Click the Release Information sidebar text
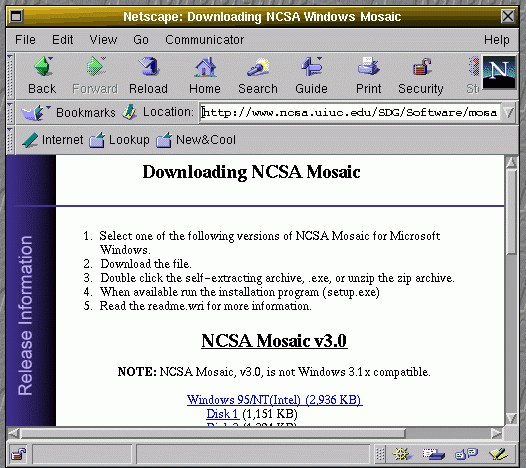Screen dimensions: 526x468 tap(25, 315)
